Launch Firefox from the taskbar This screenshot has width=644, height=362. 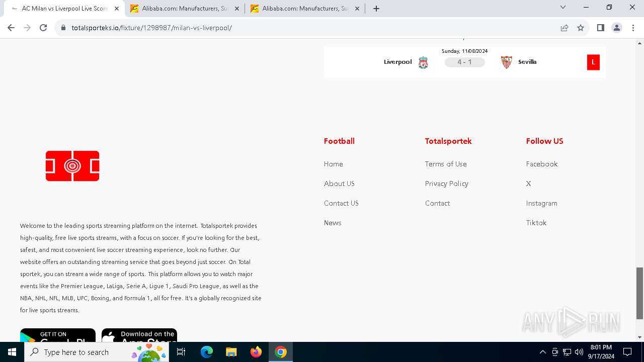click(256, 352)
